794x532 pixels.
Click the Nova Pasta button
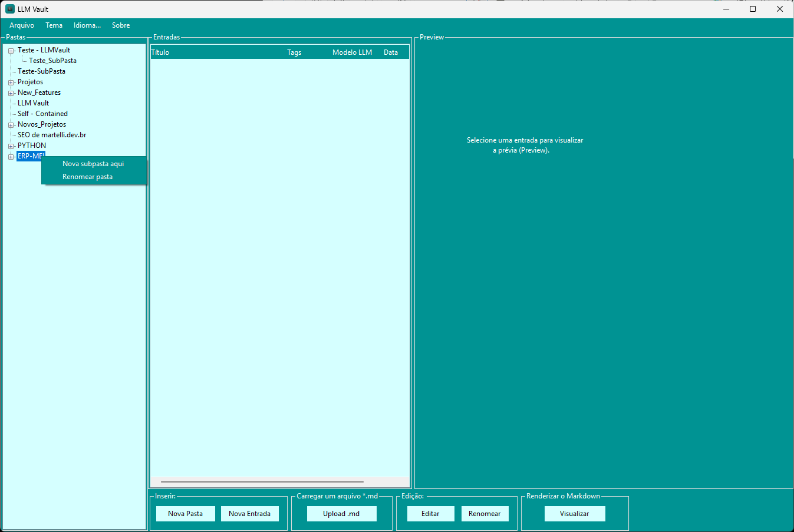[185, 514]
